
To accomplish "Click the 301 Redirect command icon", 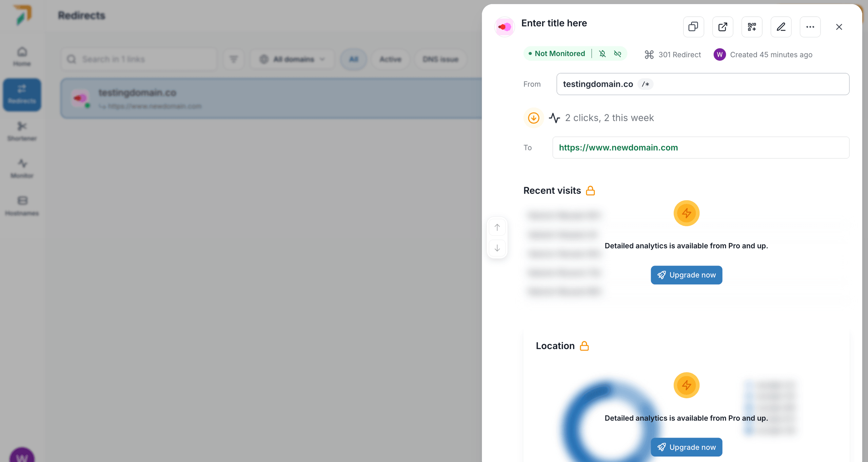I will point(649,55).
